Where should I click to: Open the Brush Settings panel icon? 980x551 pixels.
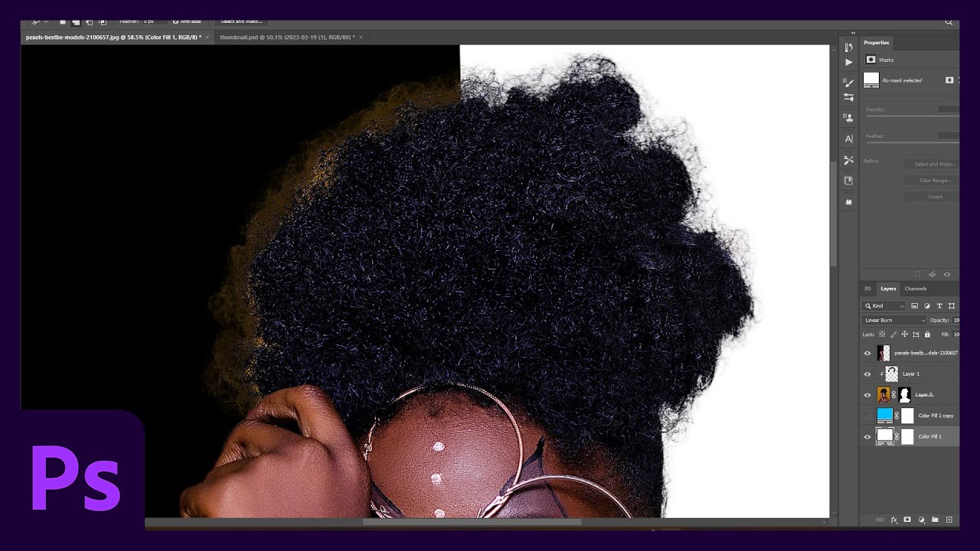(x=848, y=97)
